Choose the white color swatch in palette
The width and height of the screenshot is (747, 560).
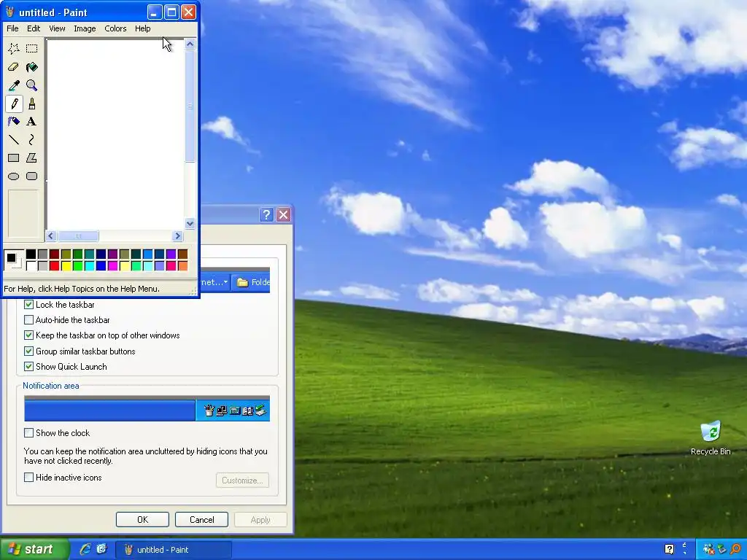coord(31,265)
